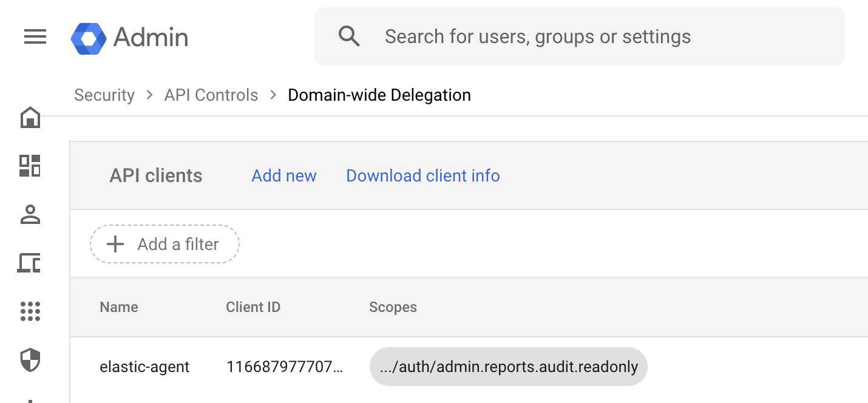
Task: Navigate to the Security breadcrumb
Action: click(104, 95)
